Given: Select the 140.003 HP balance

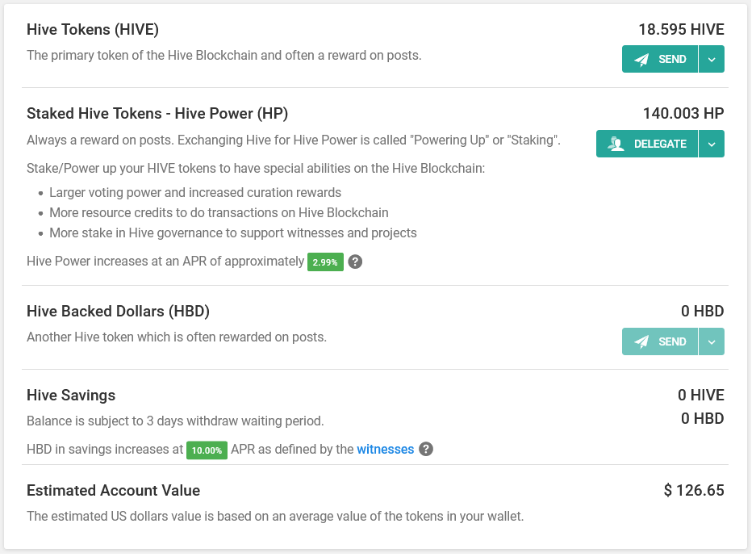Looking at the screenshot, I should 683,114.
